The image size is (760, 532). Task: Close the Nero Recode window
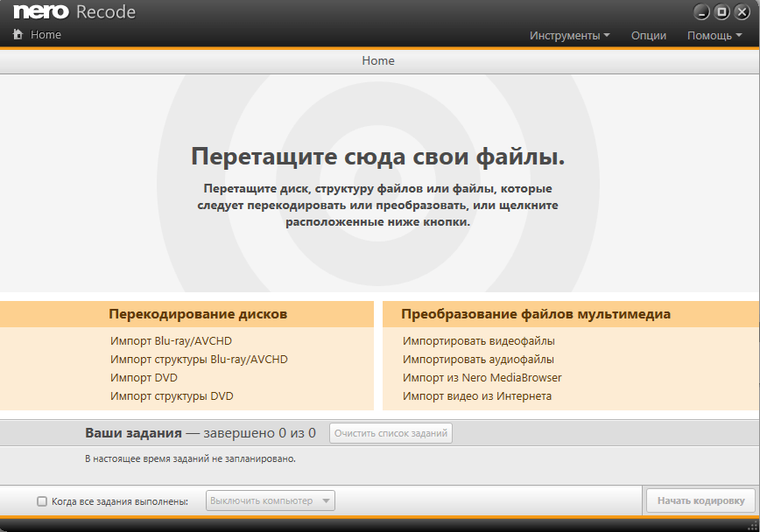742,12
